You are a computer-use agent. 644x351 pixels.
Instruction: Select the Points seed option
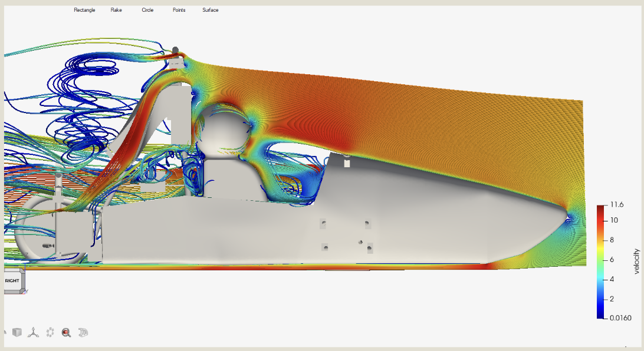[179, 10]
